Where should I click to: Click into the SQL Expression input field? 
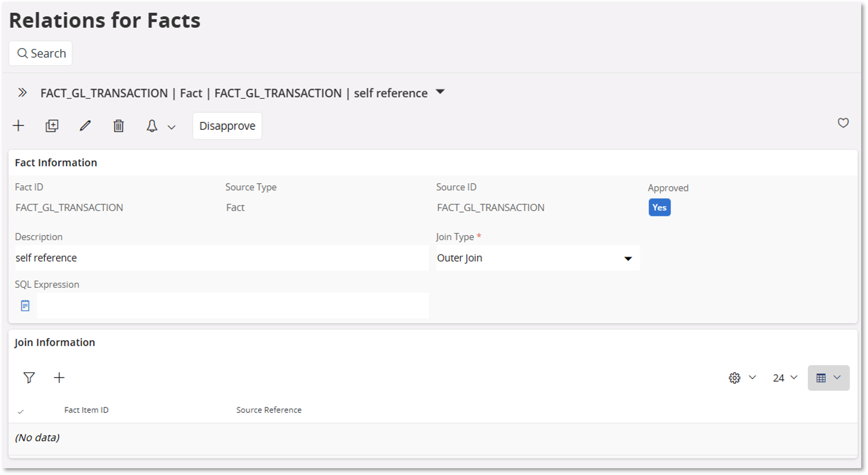click(x=233, y=306)
